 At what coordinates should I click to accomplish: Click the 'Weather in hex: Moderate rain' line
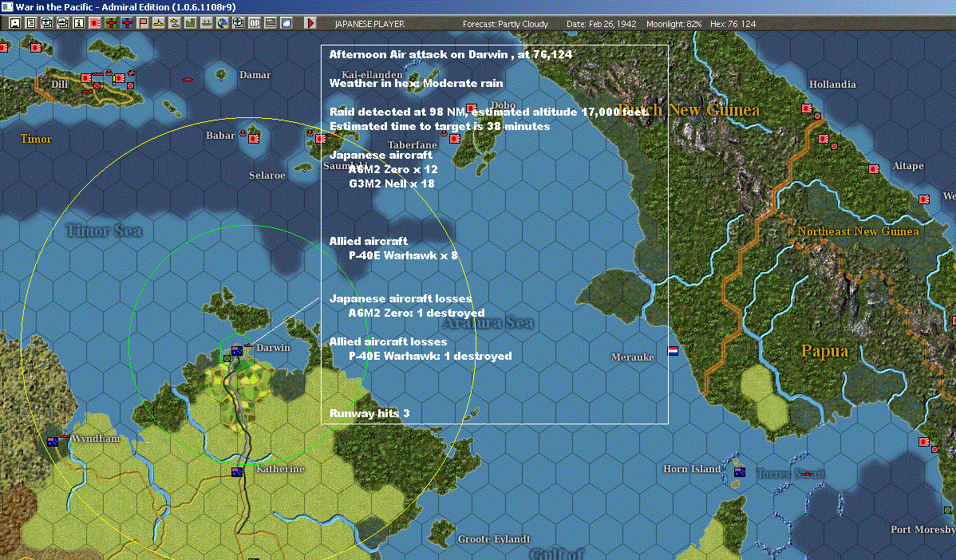pyautogui.click(x=417, y=83)
